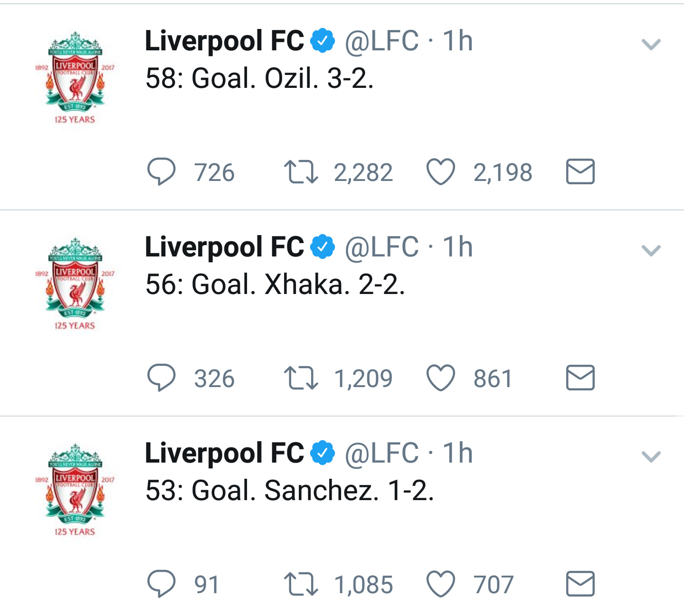Send Xhaka goal tweet via direct message
Screen dimensions: 684x616
click(580, 378)
